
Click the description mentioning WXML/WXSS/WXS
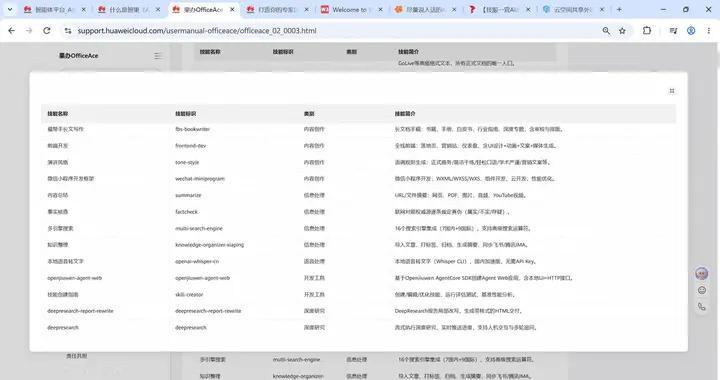[x=475, y=179]
